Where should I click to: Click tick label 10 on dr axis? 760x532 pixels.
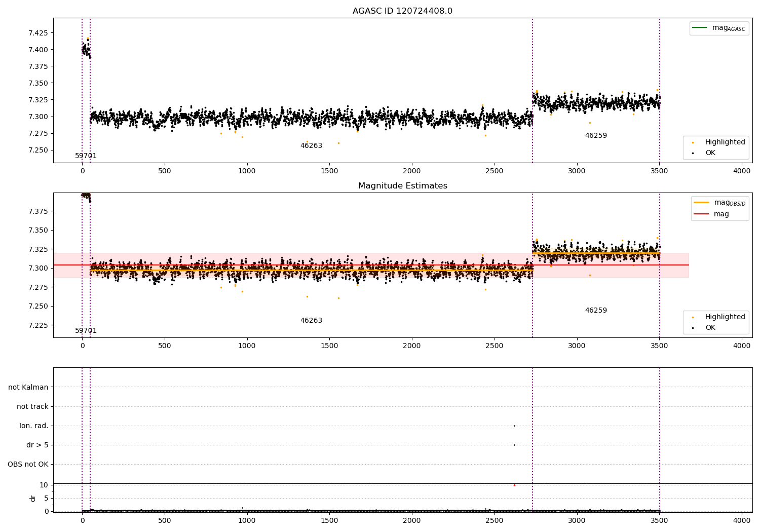(x=44, y=485)
